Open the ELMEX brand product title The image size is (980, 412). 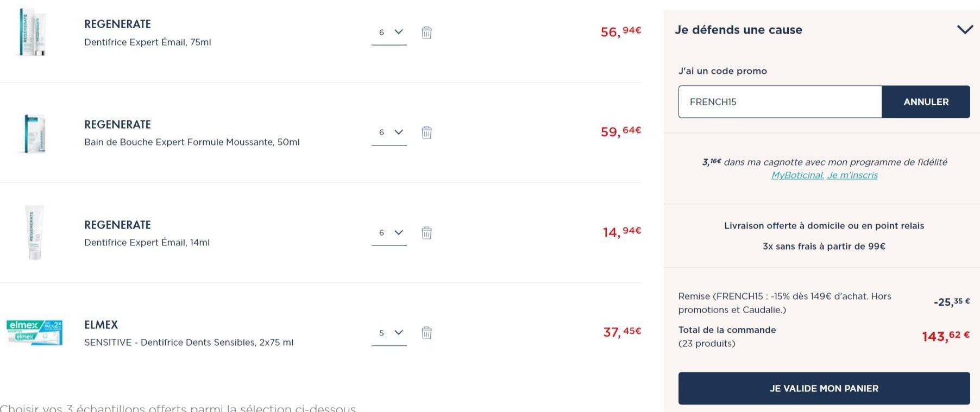pos(101,325)
